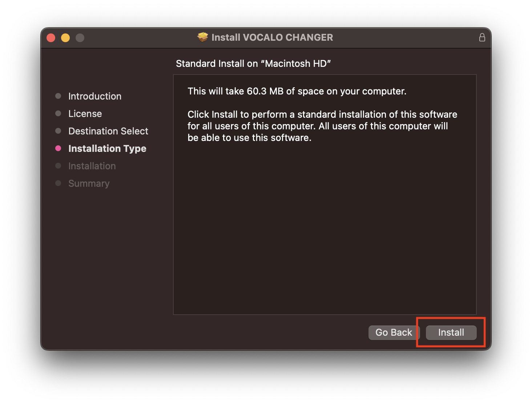Image resolution: width=532 pixels, height=404 pixels.
Task: Click the pink dot beside Installation Type
Action: click(58, 148)
